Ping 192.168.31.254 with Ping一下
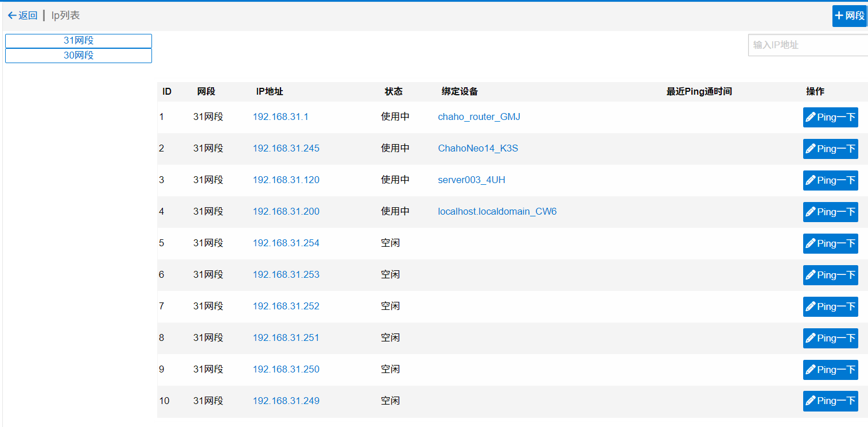This screenshot has width=868, height=427. [x=830, y=243]
